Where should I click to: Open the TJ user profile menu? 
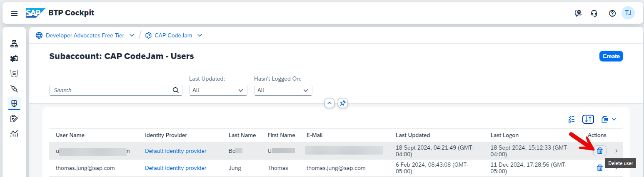point(628,13)
